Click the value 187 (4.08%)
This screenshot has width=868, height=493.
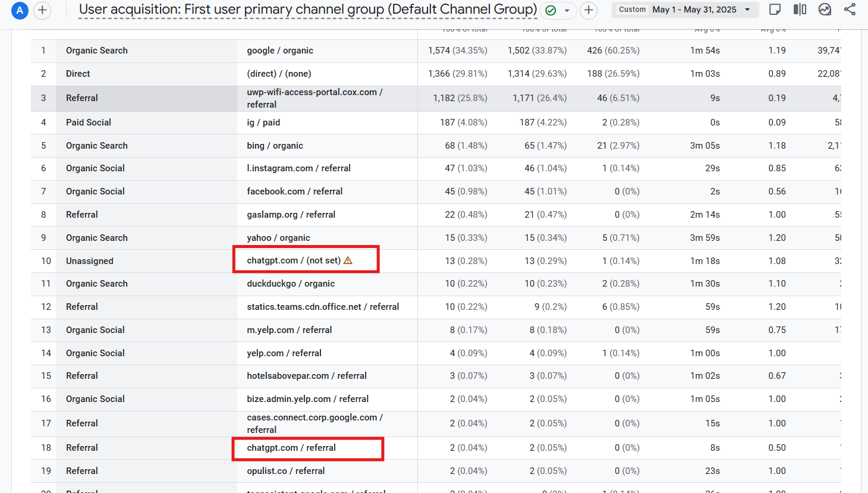pyautogui.click(x=464, y=123)
